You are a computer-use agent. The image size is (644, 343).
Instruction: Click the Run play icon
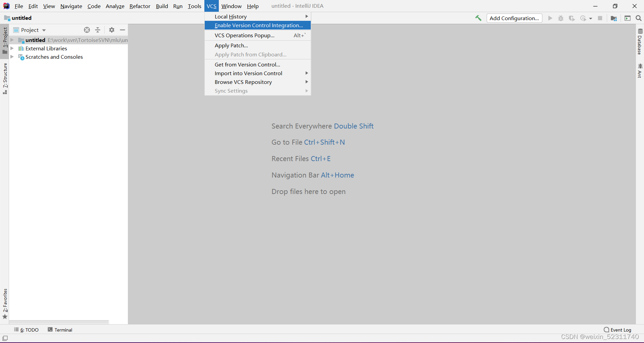click(x=550, y=18)
